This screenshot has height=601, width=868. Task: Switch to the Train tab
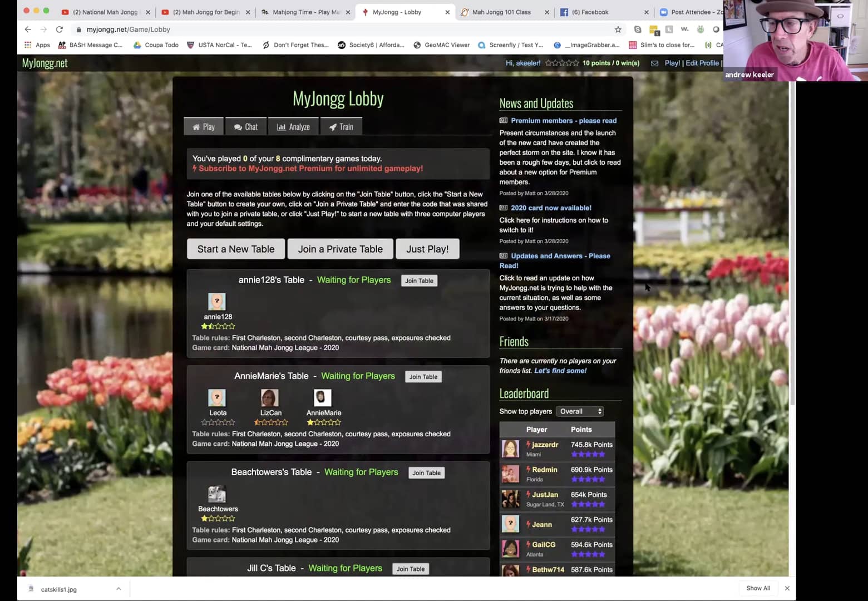click(341, 127)
